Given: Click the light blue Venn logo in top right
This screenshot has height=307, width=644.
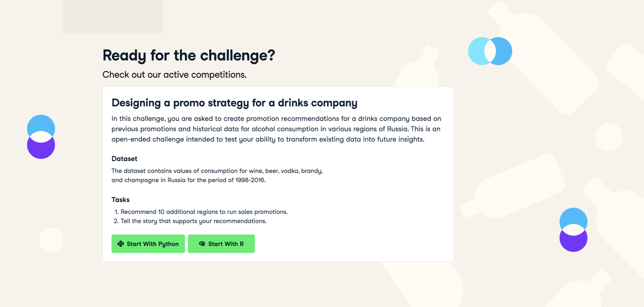Looking at the screenshot, I should click(490, 51).
